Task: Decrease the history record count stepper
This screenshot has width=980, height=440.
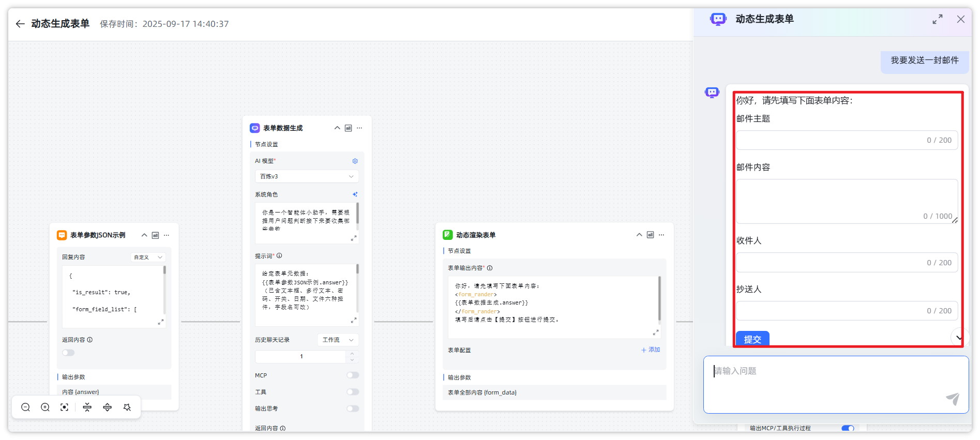Action: pyautogui.click(x=352, y=360)
